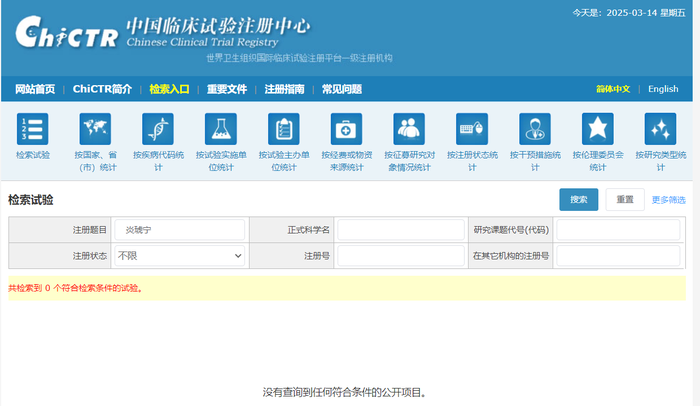
Task: Click the funding source medical kit icon
Action: (346, 129)
